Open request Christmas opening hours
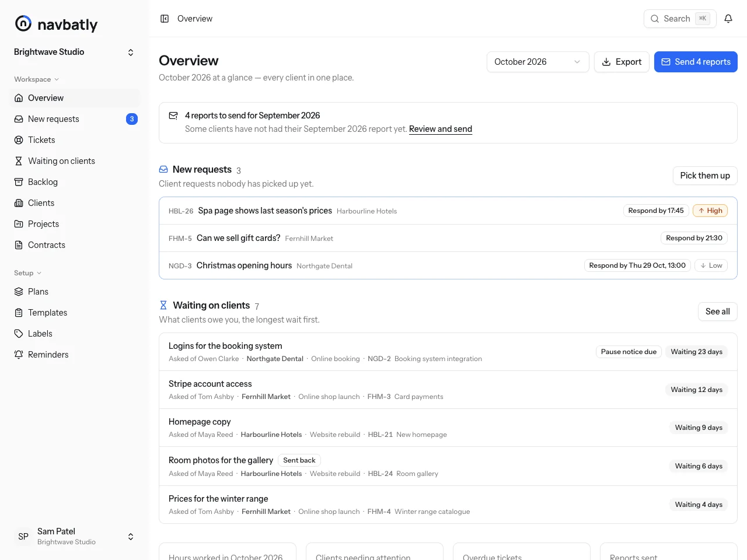Viewport: 747px width, 560px height. pos(448,265)
